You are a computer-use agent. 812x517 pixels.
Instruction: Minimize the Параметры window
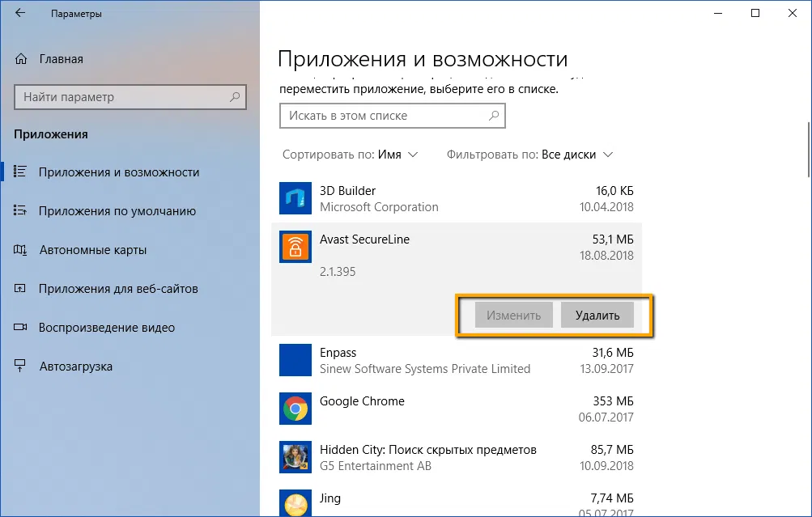pos(718,13)
